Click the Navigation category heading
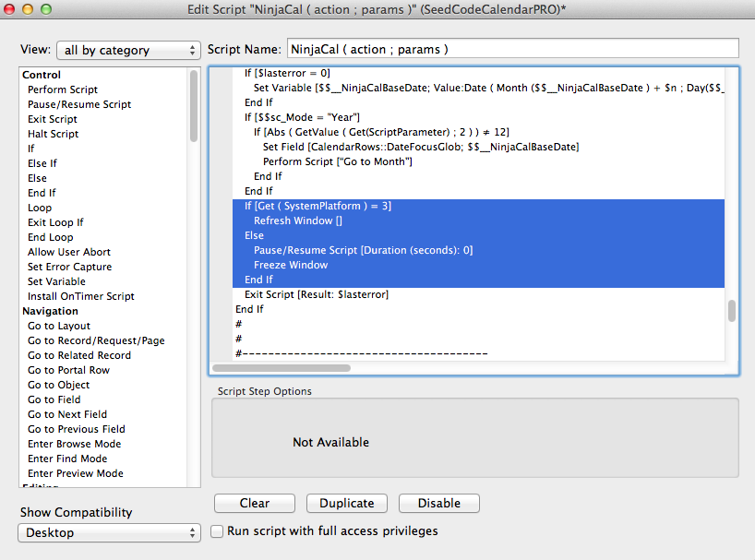Screen dimensions: 755x560 (50, 311)
